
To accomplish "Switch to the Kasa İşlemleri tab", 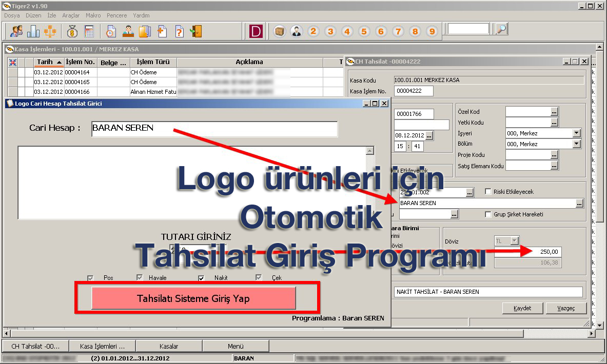I will click(x=102, y=346).
